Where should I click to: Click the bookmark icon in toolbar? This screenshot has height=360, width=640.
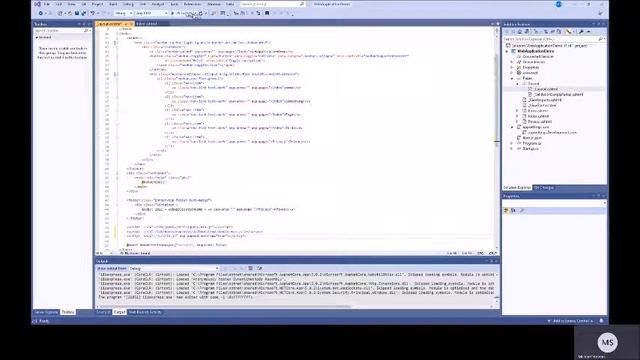point(267,13)
